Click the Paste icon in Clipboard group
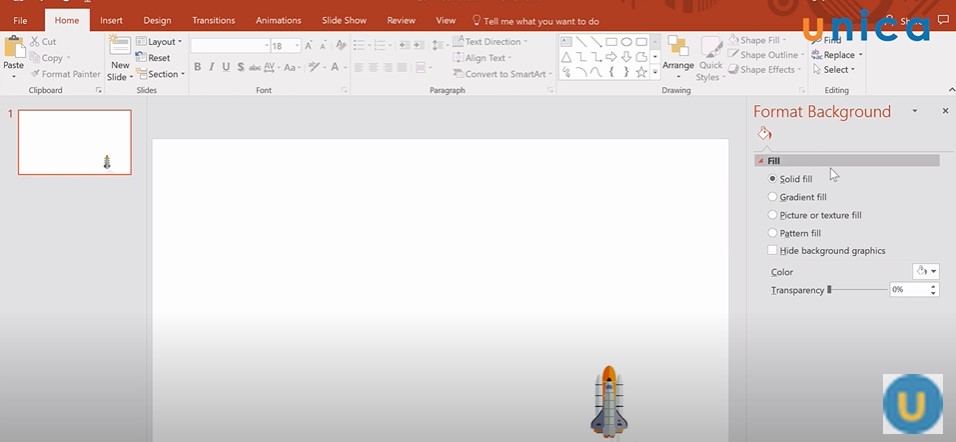The height and width of the screenshot is (442, 956). pos(14,50)
